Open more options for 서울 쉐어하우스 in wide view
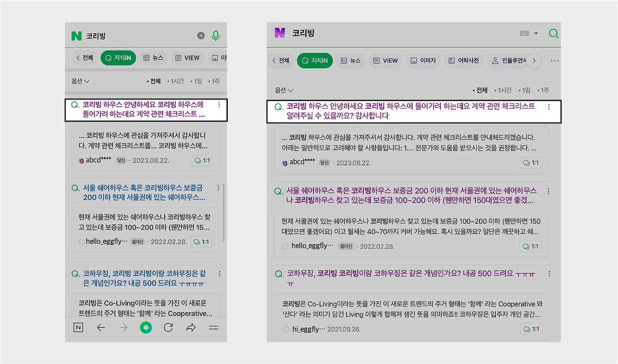The width and height of the screenshot is (618, 364). [x=549, y=191]
